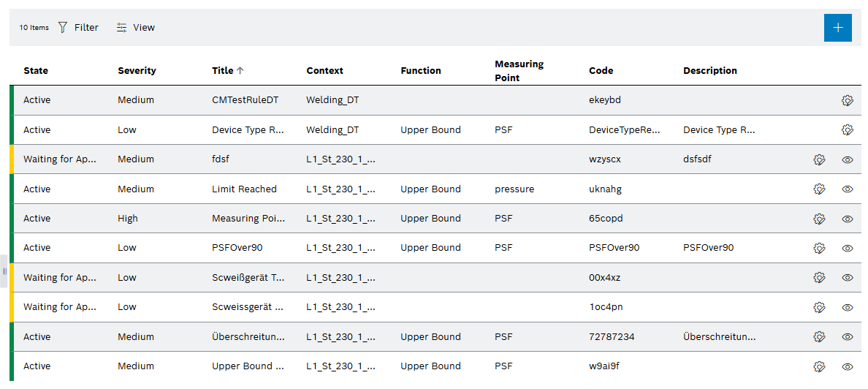Click gear icon for CMTestRuleDT row
This screenshot has width=868, height=389.
[847, 100]
